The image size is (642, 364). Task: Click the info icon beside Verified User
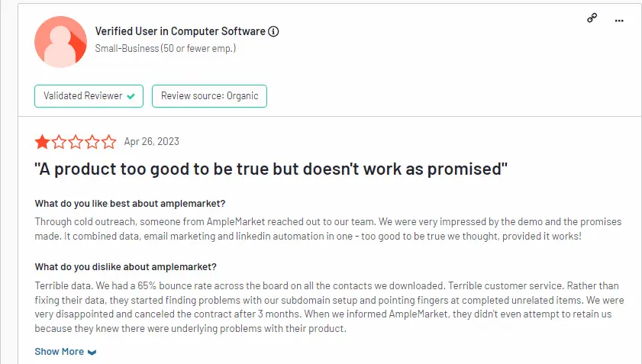click(x=273, y=31)
